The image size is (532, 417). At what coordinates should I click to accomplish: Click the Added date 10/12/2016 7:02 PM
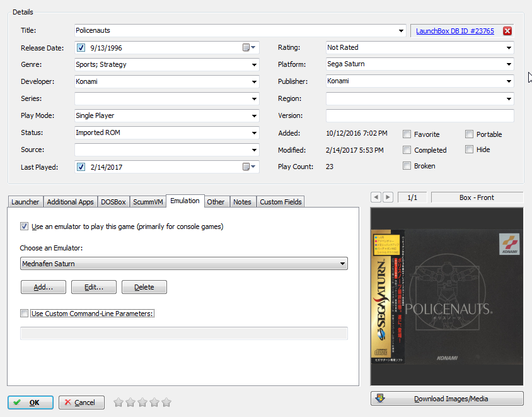click(x=357, y=133)
